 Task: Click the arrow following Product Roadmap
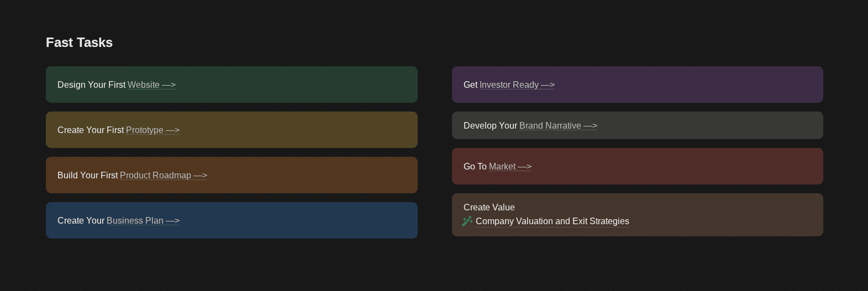[x=200, y=176]
